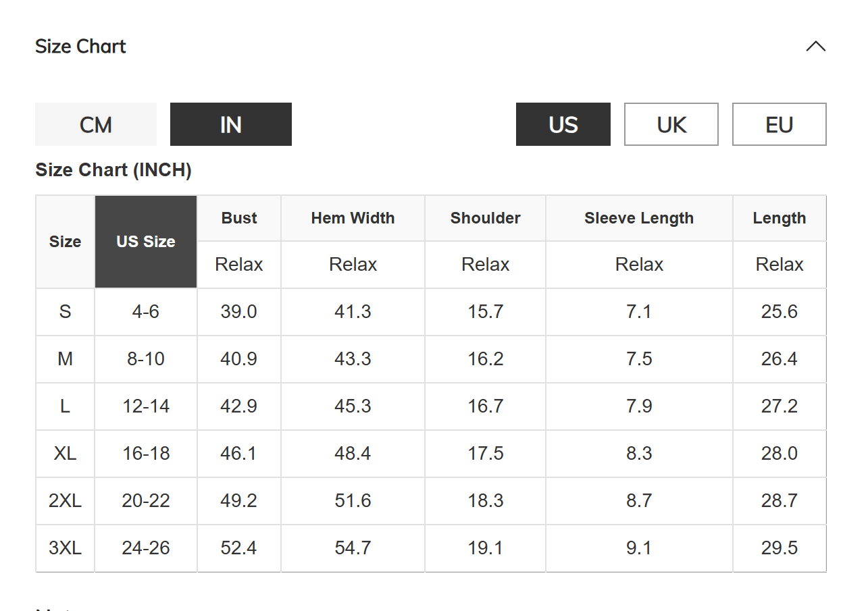
Task: Click the 2XL bust value 49.2
Action: [x=239, y=501]
